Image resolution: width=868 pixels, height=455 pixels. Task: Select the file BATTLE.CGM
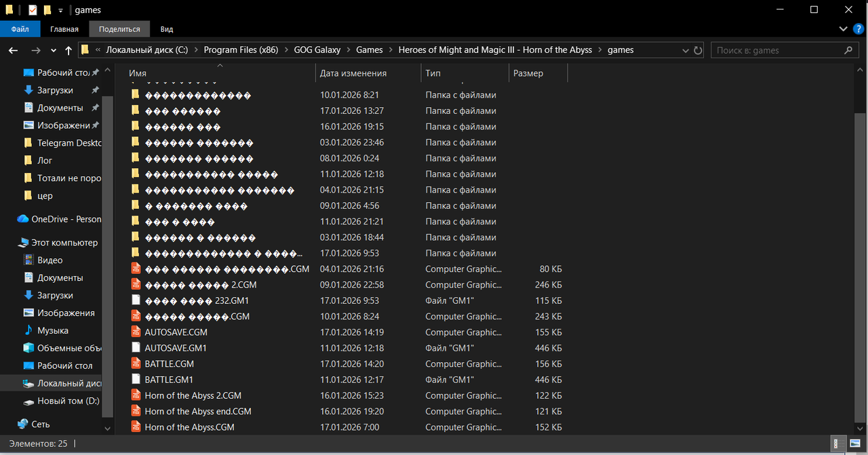coord(170,364)
